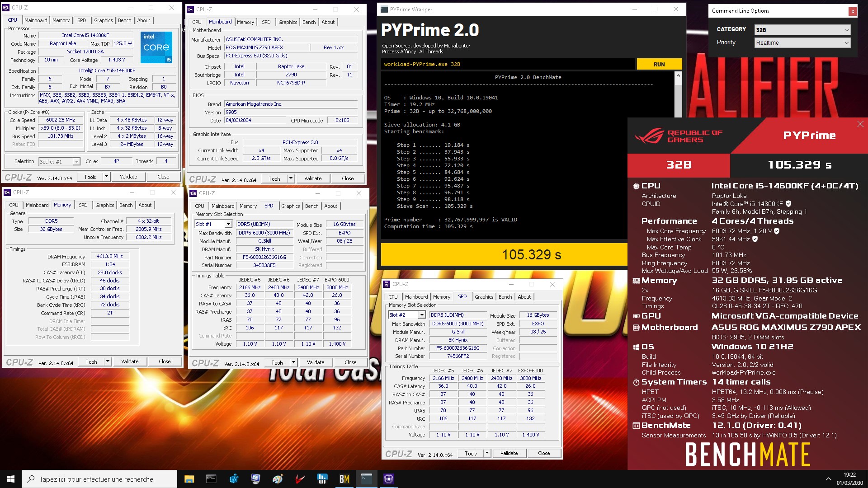Image resolution: width=868 pixels, height=488 pixels.
Task: Switch to Bench tab in CPU-Z CPU window
Action: [125, 20]
